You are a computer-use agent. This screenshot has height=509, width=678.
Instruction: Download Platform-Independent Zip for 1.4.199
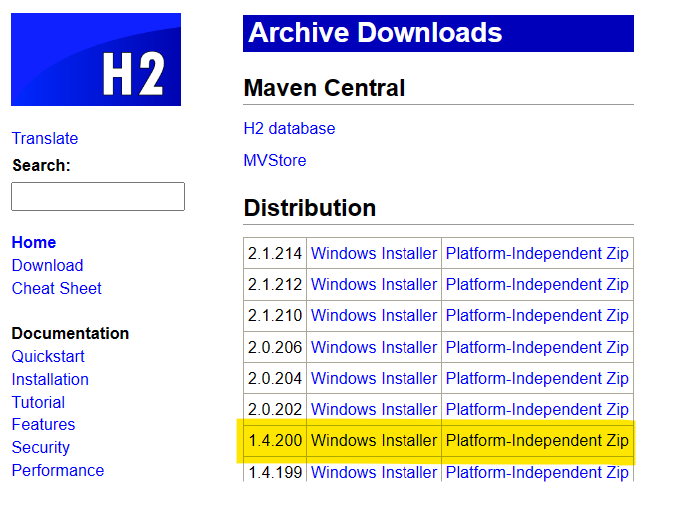point(537,472)
